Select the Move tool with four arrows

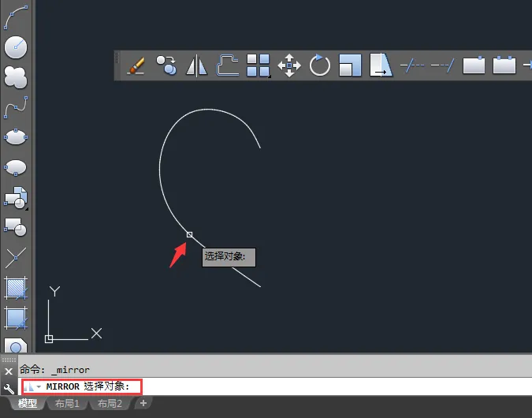(x=289, y=65)
